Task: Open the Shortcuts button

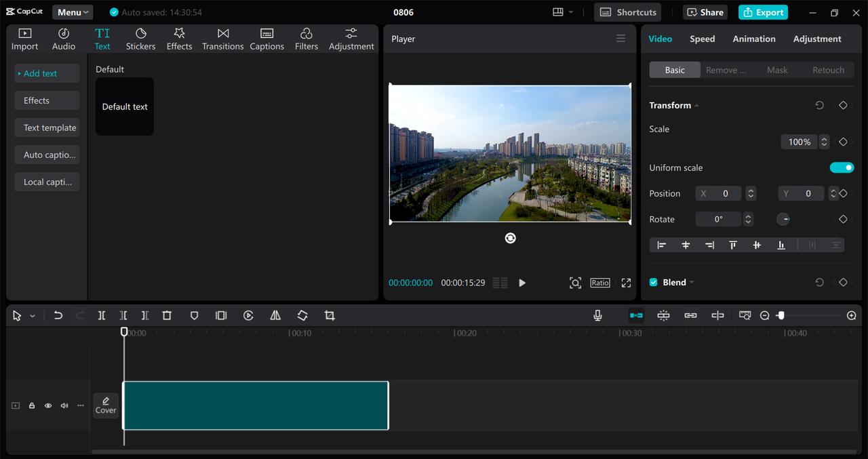Action: pyautogui.click(x=628, y=12)
